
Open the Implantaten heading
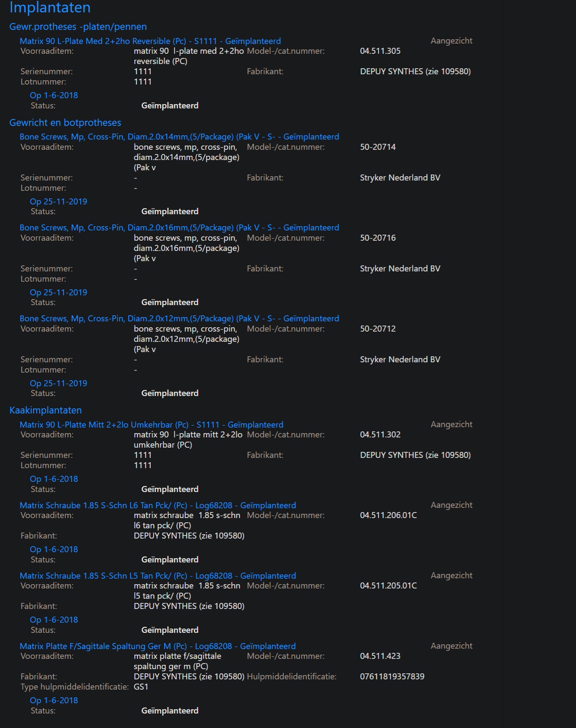[x=50, y=7]
